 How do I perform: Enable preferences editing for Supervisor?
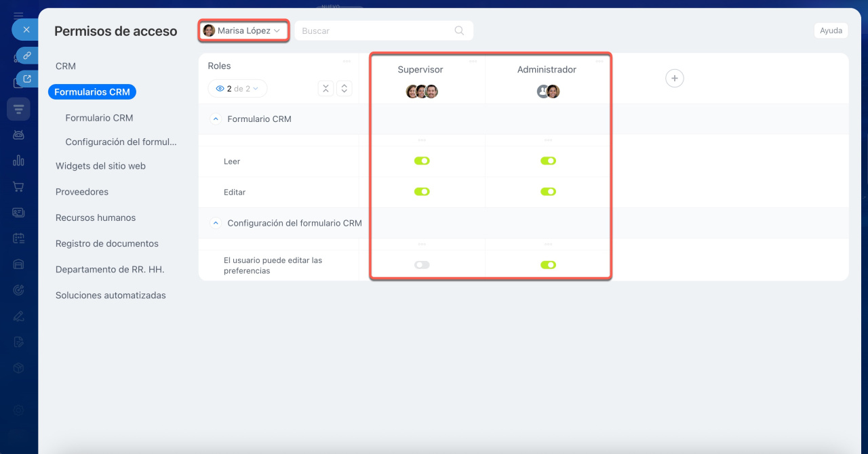point(422,265)
